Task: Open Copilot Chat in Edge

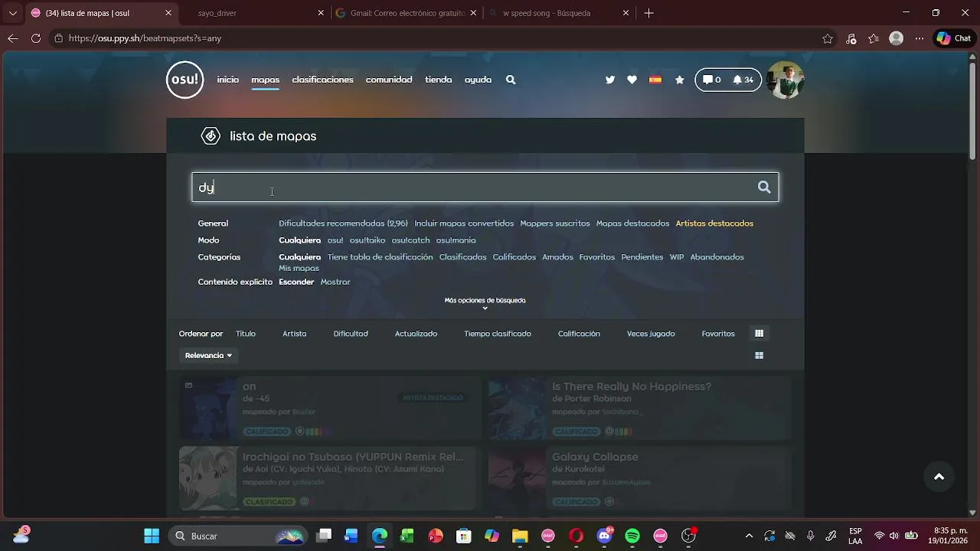Action: point(954,38)
